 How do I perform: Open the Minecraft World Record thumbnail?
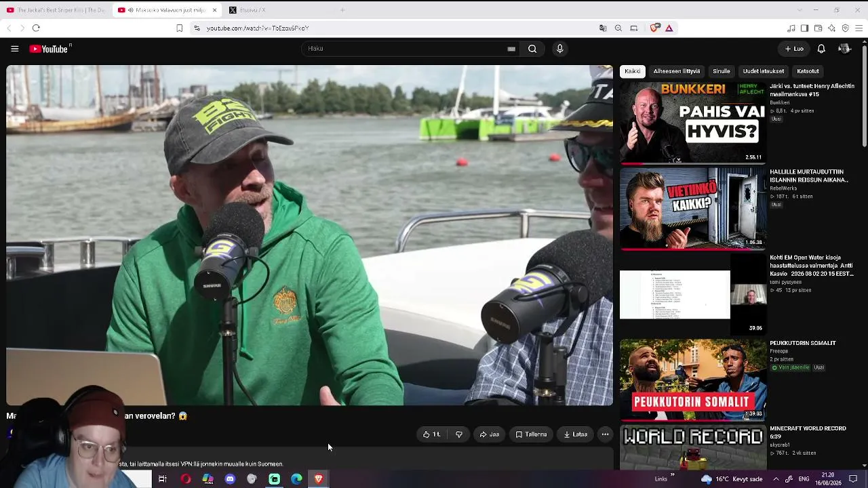pos(693,447)
